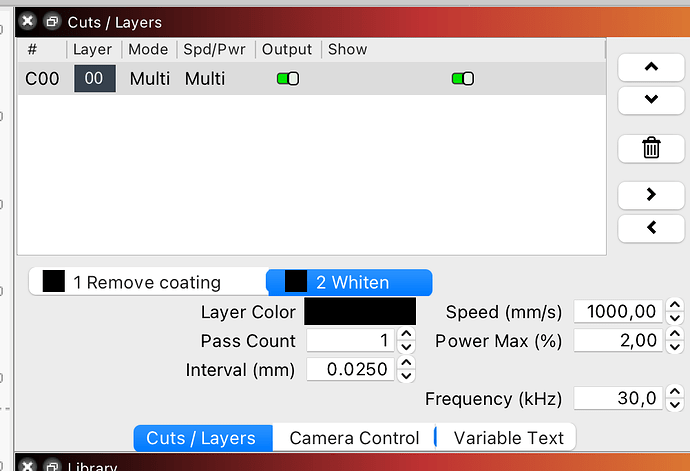Open the Layer Color swatch picker
The image size is (690, 471).
(360, 311)
